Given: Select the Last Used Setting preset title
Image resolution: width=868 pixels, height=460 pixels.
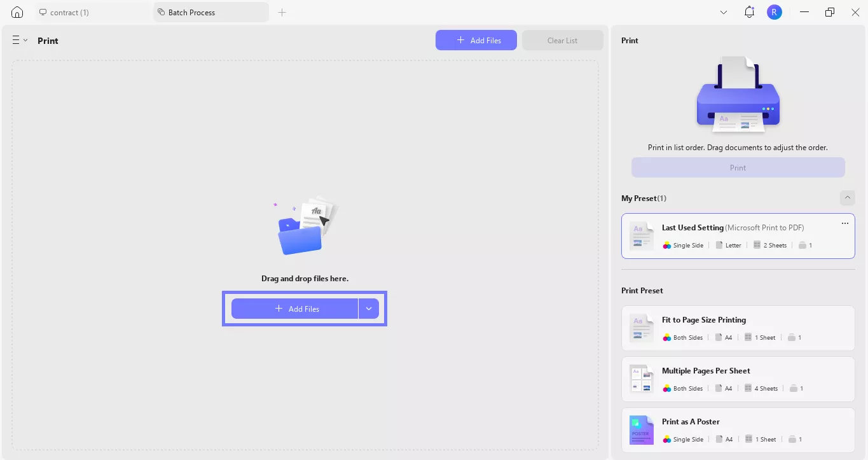Looking at the screenshot, I should (x=692, y=228).
